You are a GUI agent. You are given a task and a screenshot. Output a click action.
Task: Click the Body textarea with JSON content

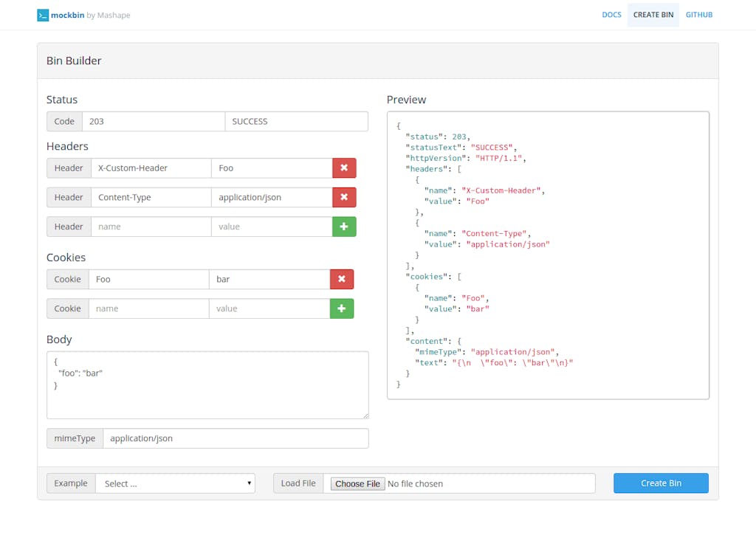point(207,384)
